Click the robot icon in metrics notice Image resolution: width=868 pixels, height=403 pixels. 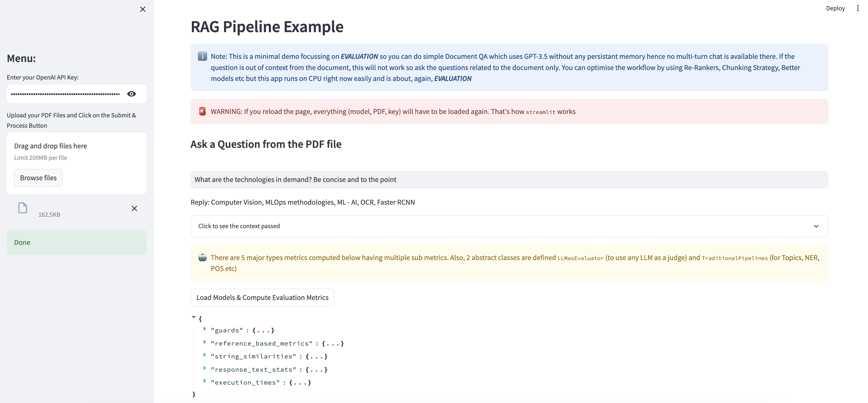(202, 257)
